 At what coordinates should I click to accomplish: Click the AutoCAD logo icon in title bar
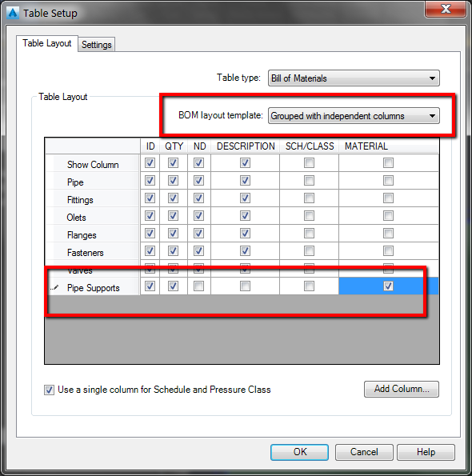(13, 13)
